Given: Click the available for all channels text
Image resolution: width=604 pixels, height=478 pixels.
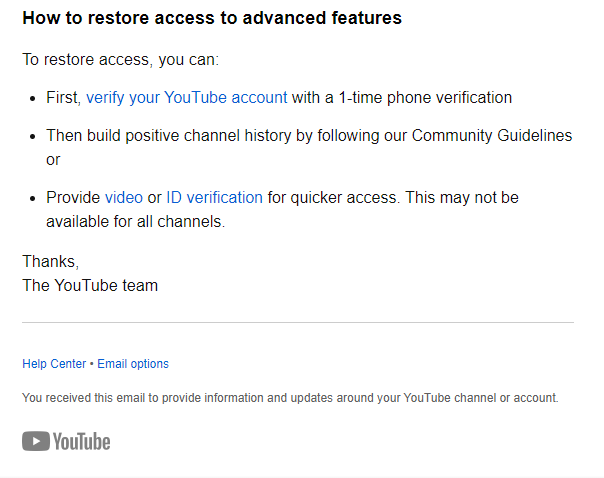Looking at the screenshot, I should click(x=136, y=222).
